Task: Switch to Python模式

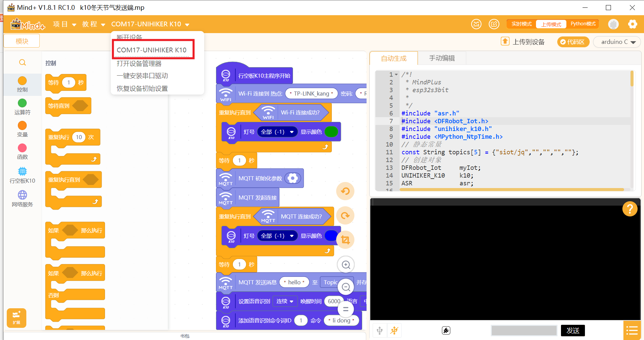Action: click(583, 24)
